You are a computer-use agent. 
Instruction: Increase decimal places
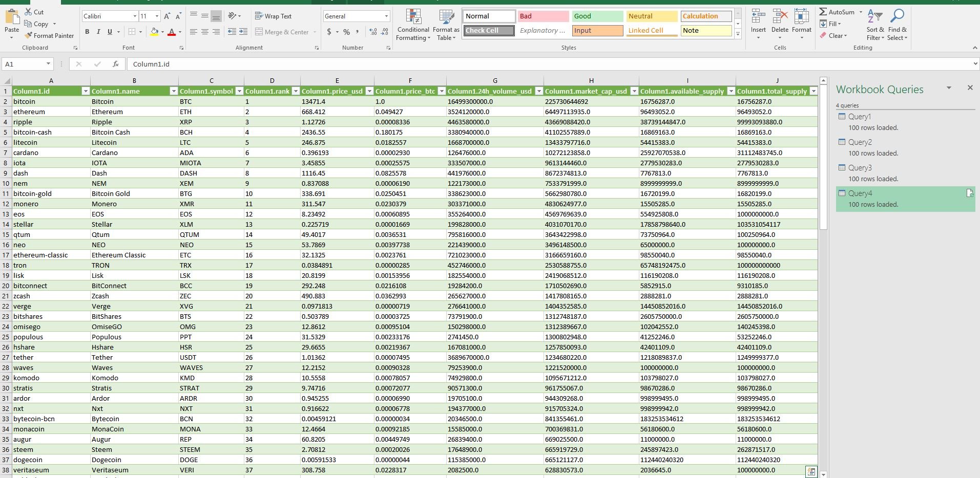point(373,32)
